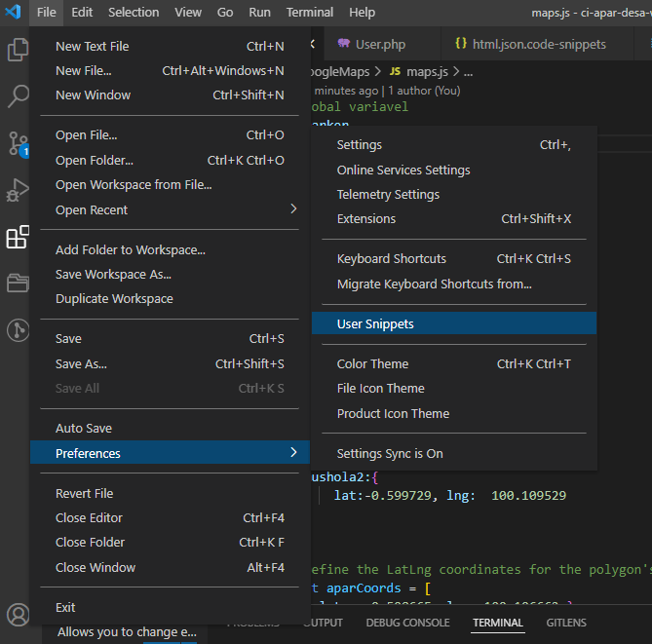Open Source Control view with badge 1
This screenshot has width=652, height=644.
coord(18,144)
